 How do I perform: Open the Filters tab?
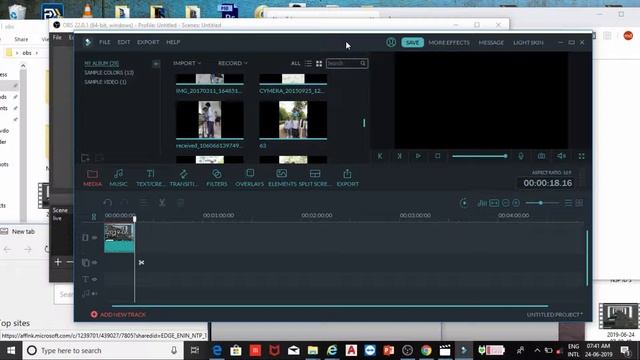[x=217, y=178]
